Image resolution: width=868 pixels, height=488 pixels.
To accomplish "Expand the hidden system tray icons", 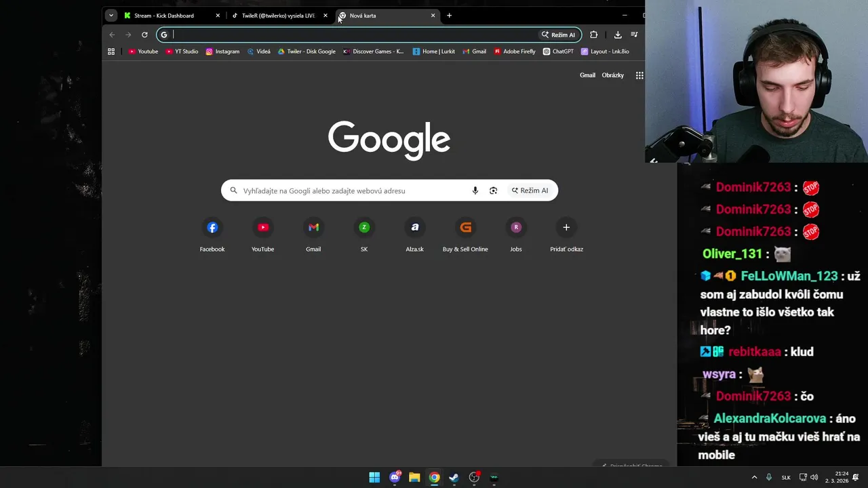I will point(754,477).
